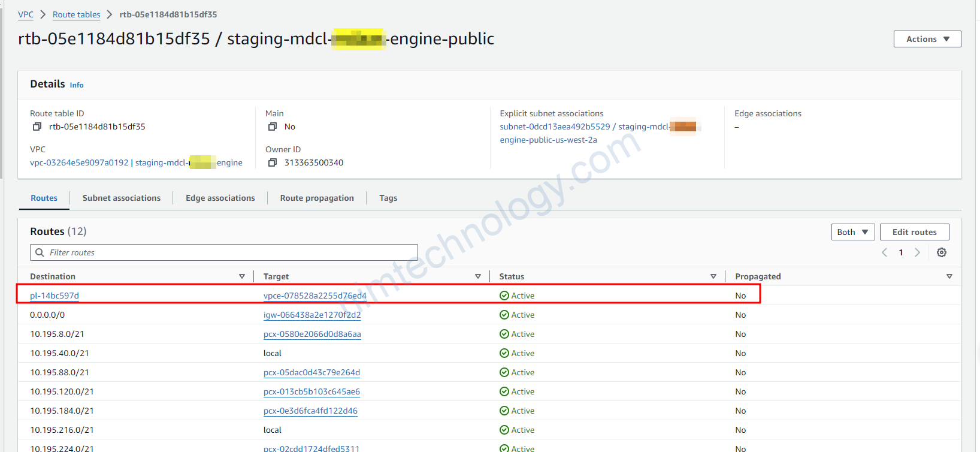Viewport: 980px width, 452px height.
Task: Copy the Main value icon
Action: (273, 126)
